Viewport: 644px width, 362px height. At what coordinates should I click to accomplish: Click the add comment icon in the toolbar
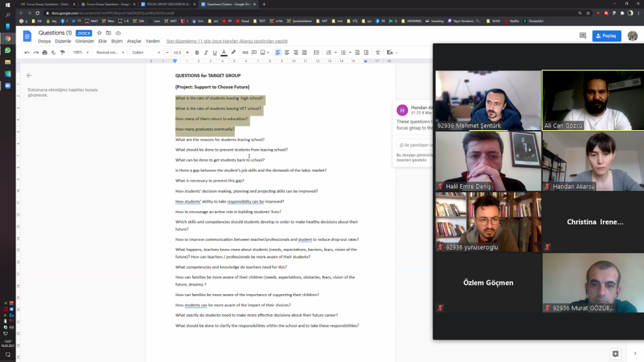pyautogui.click(x=254, y=53)
